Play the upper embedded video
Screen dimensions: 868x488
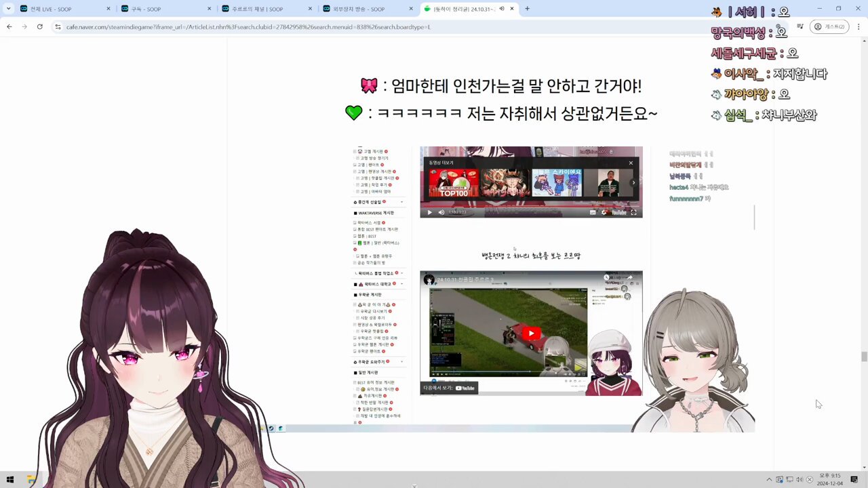click(429, 212)
